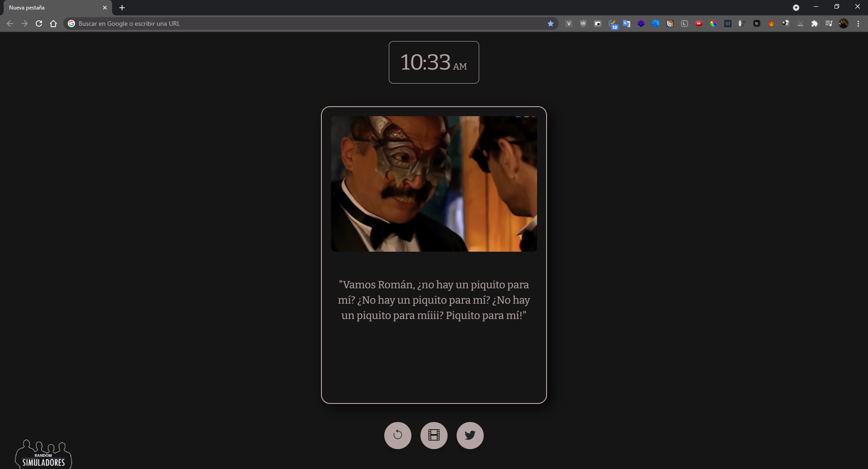This screenshot has width=868, height=469.
Task: Go to the browser home page
Action: pyautogui.click(x=53, y=23)
